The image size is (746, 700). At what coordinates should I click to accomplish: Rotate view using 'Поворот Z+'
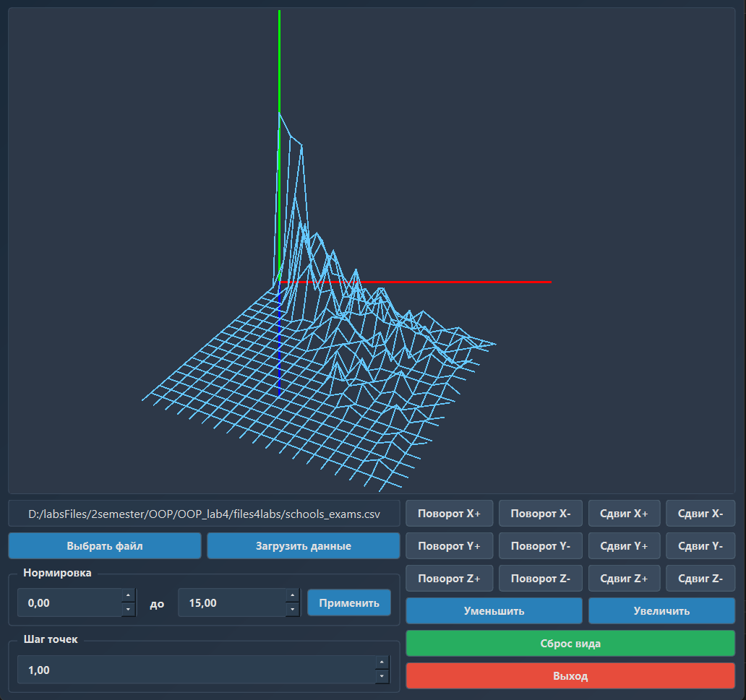[x=449, y=578]
